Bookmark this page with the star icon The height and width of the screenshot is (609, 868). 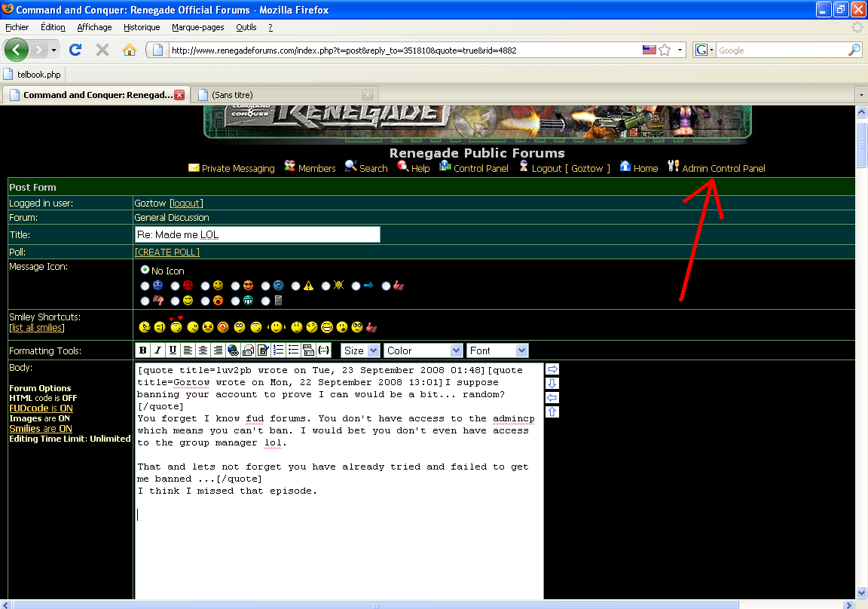click(x=665, y=50)
